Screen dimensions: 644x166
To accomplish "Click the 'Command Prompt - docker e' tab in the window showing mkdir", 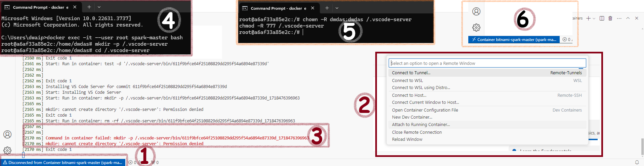I will coord(41,7).
